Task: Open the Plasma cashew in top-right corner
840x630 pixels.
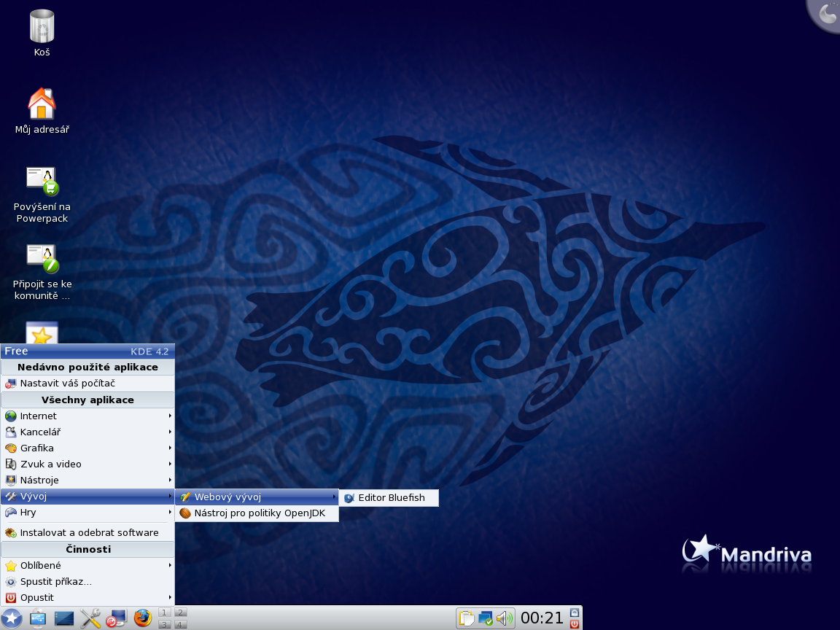Action: coord(826,13)
